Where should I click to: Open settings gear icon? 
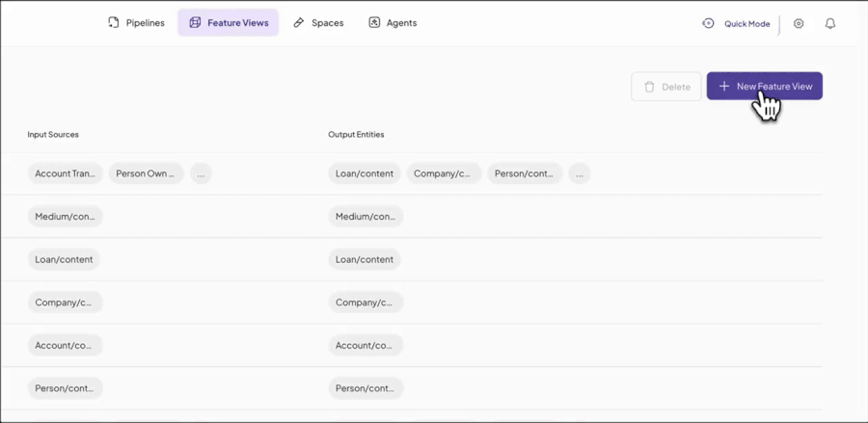(799, 24)
